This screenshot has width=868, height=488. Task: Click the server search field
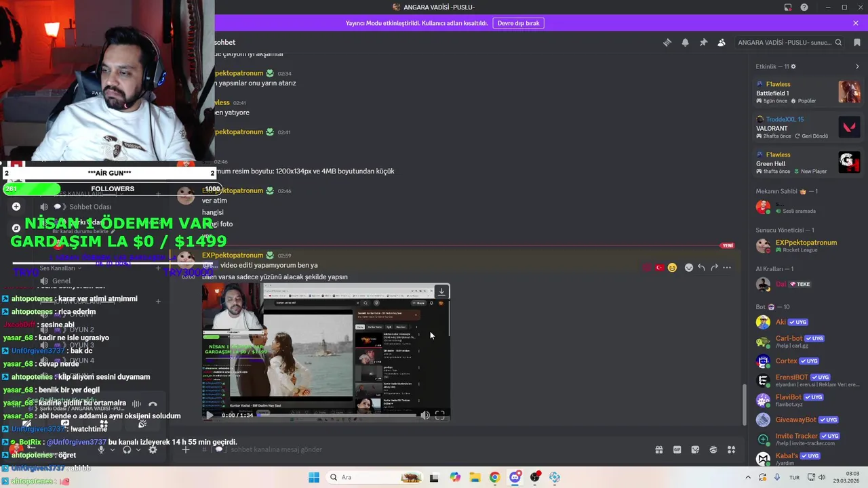789,42
